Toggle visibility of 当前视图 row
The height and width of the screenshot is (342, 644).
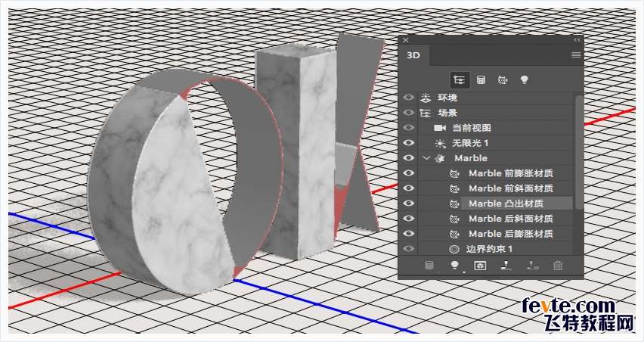[x=408, y=128]
